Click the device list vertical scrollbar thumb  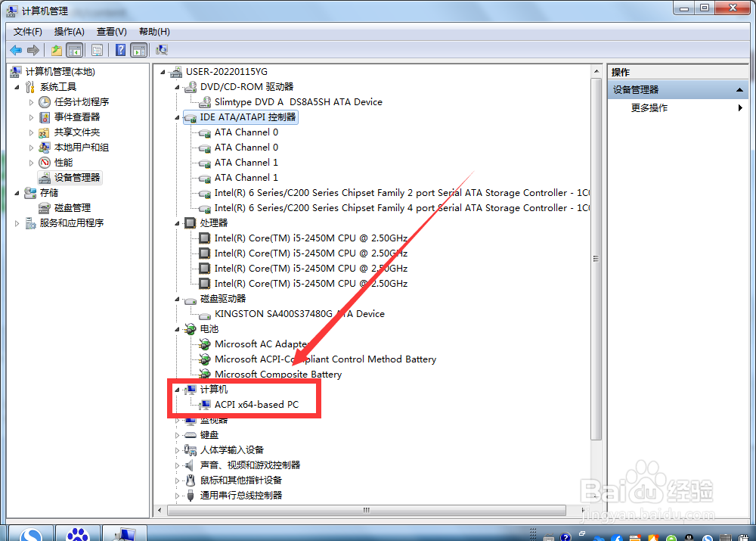click(x=596, y=259)
